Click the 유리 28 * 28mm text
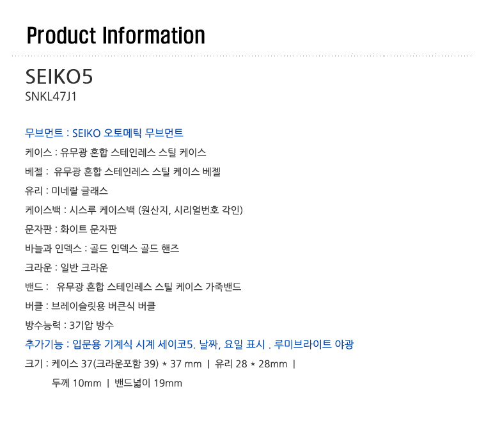This screenshot has width=486, height=448. (251, 364)
